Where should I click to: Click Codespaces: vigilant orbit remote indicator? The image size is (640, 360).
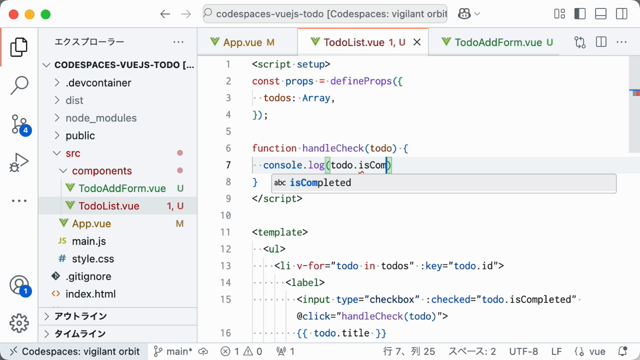[74, 351]
